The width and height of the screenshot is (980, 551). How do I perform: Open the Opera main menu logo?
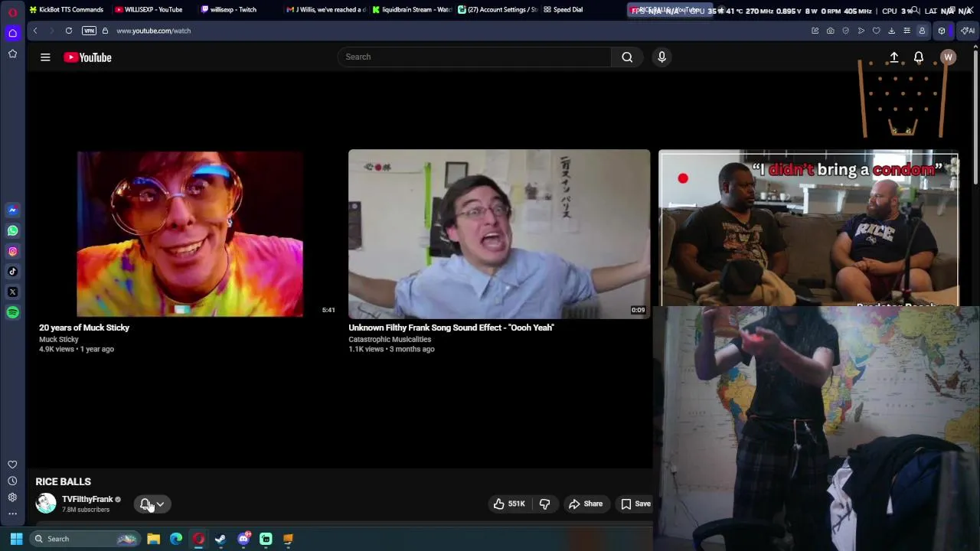pos(12,11)
